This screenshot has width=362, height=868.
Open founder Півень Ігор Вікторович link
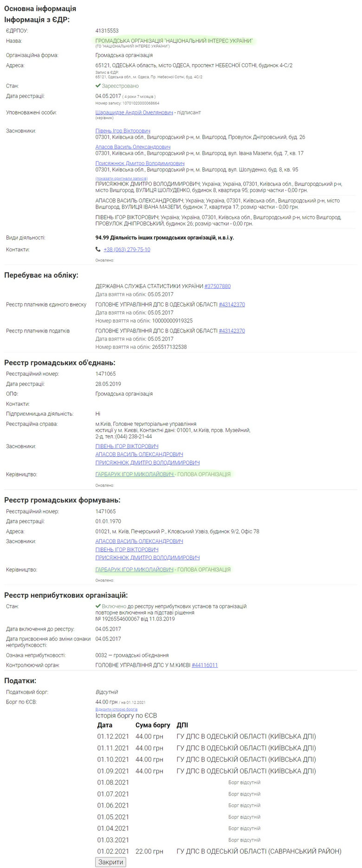[123, 131]
